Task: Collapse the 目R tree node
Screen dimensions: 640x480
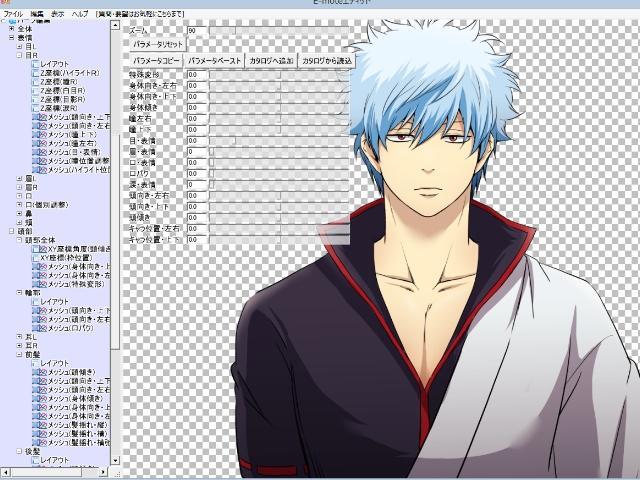Action: click(x=19, y=55)
